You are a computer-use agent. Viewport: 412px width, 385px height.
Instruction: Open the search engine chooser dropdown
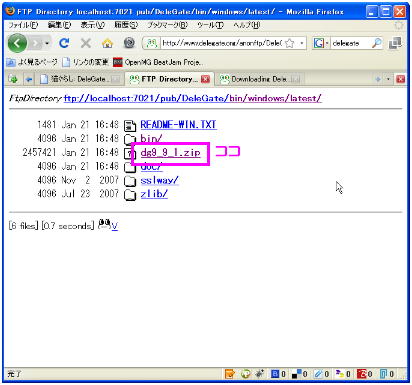tap(327, 43)
